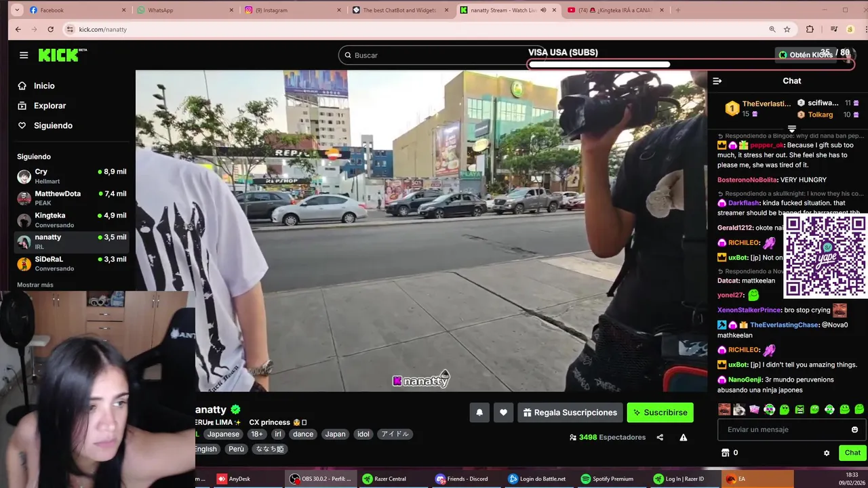Open chat settings gear icon
Image resolution: width=868 pixels, height=488 pixels.
[x=827, y=453]
